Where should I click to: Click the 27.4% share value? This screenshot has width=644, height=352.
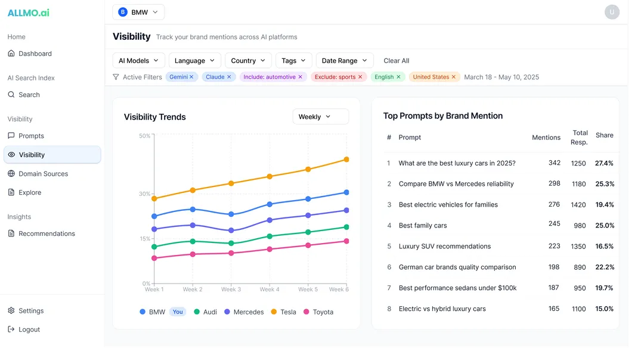604,163
